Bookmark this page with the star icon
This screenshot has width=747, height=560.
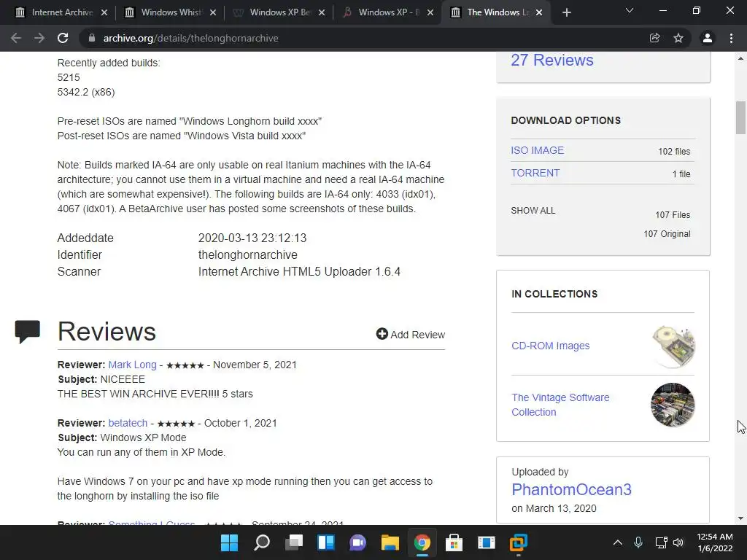[x=678, y=38]
